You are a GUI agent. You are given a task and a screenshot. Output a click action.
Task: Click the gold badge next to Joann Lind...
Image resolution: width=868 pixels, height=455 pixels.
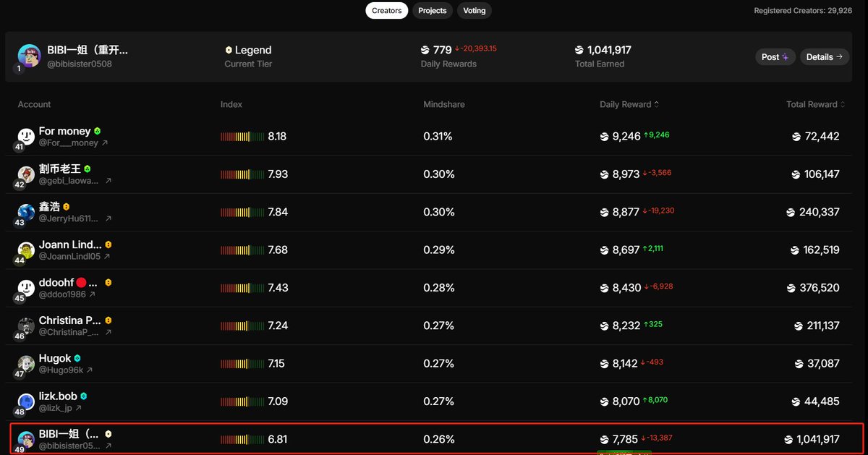tap(109, 245)
